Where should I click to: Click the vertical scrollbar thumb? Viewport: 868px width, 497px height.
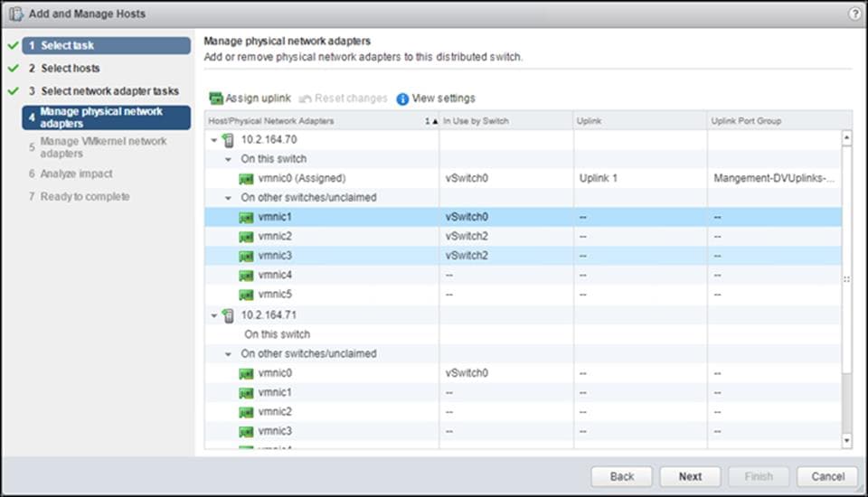pyautogui.click(x=846, y=258)
